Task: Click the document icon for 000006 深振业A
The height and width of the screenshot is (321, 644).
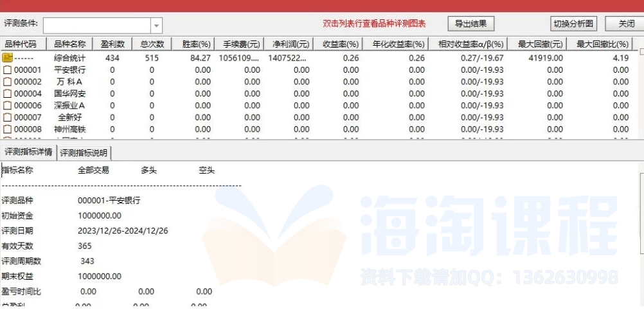Action: (8, 105)
